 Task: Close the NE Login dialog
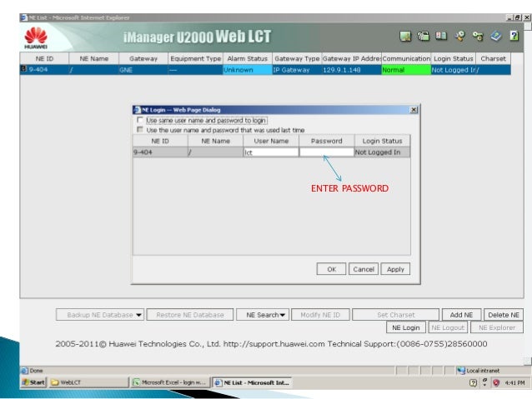point(414,109)
